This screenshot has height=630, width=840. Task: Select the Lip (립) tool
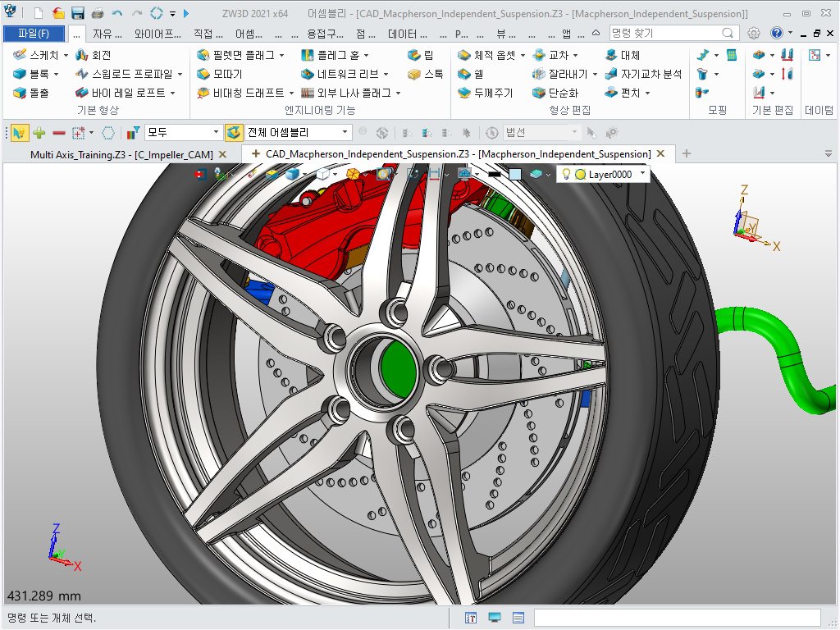pyautogui.click(x=421, y=55)
